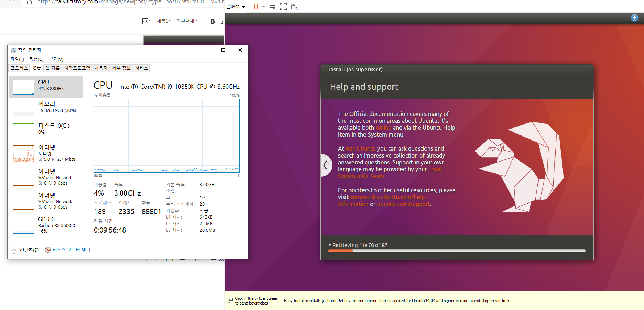Collapse Task Manager with 간단히(D) button
The image size is (644, 310).
point(25,250)
